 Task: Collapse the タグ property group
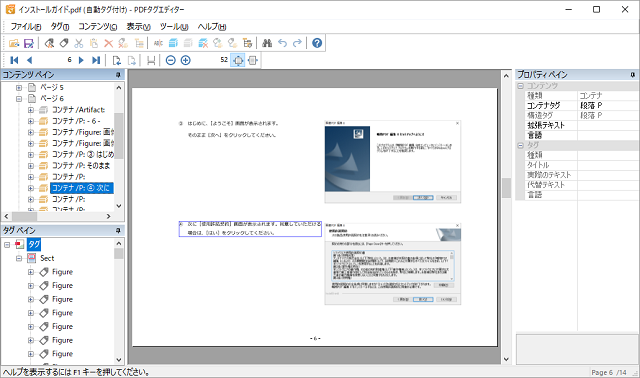(x=520, y=145)
